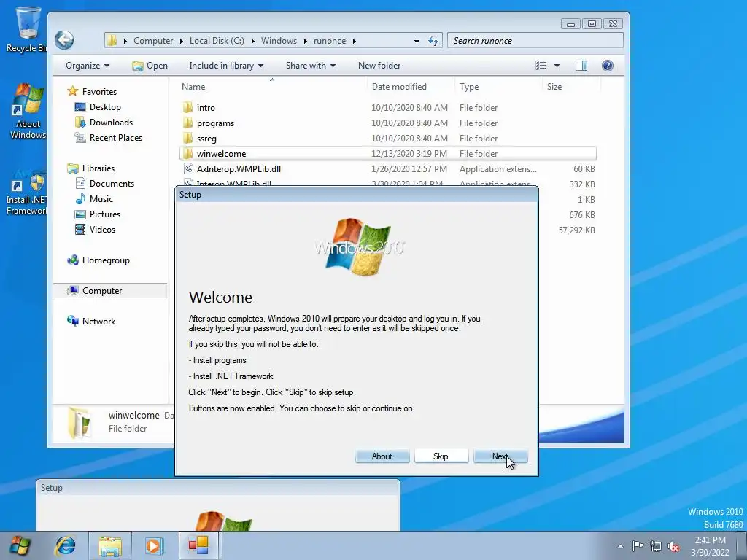Viewport: 747px width, 560px height.
Task: Open Windows Explorer taskbar icon
Action: (110, 545)
